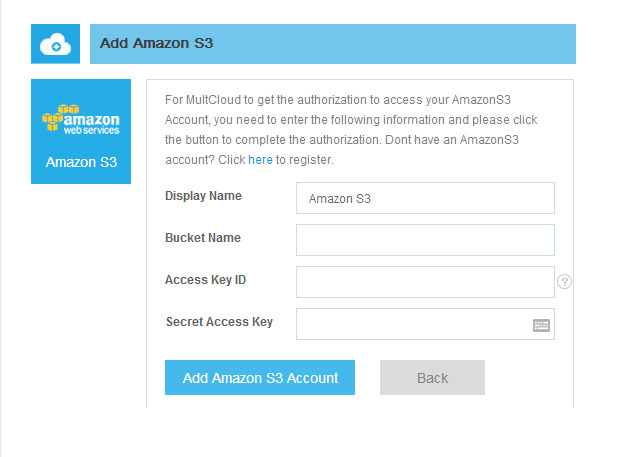The width and height of the screenshot is (625, 457).
Task: Click the cloud add icon
Action: [56, 44]
